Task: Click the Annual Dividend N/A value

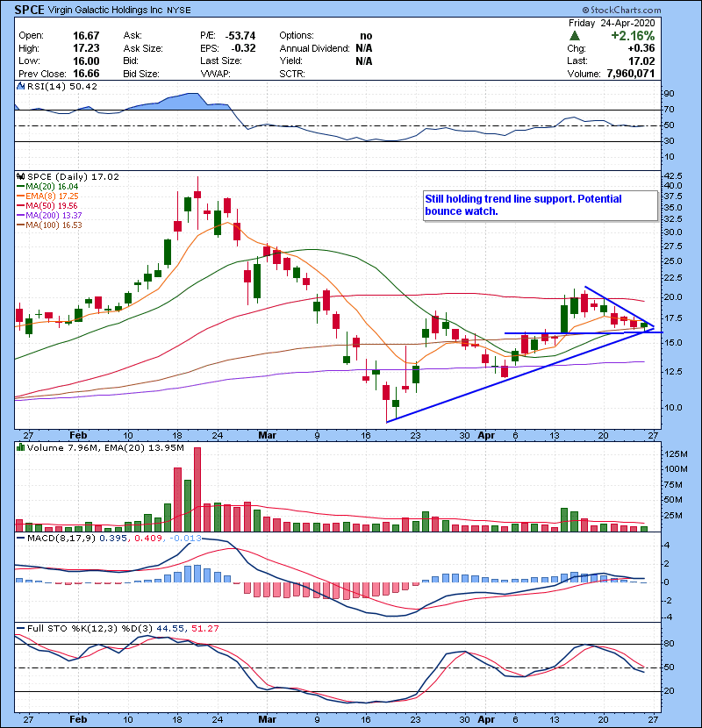Action: coord(364,48)
